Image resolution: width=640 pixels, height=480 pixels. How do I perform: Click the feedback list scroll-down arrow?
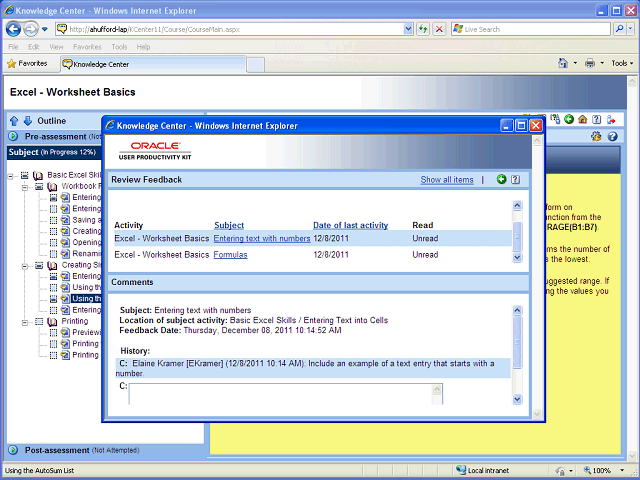(517, 257)
